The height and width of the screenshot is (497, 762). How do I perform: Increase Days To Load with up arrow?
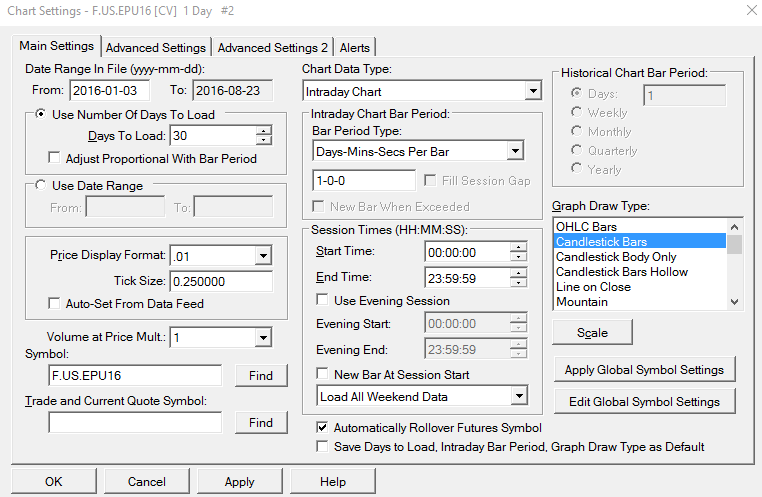tap(263, 131)
